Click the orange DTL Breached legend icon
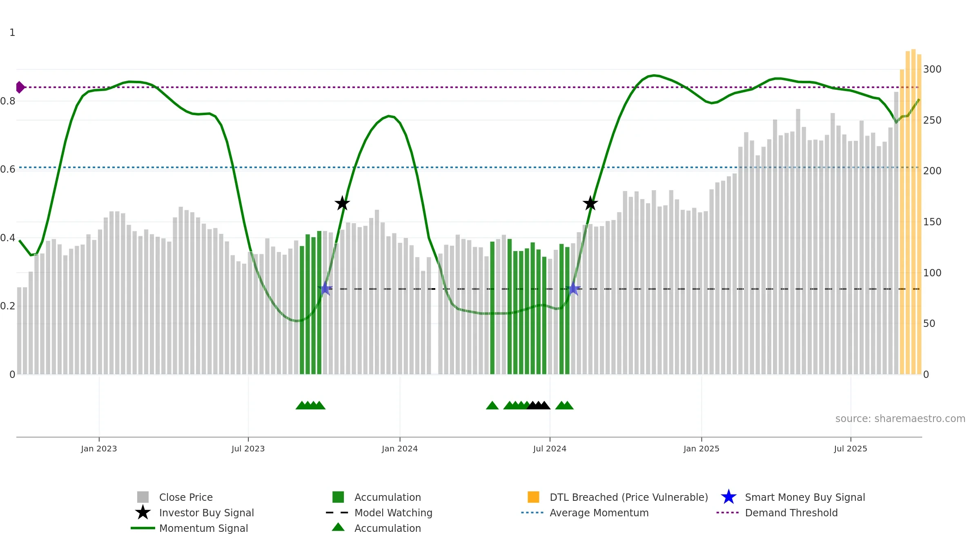980x551 pixels. [x=533, y=497]
